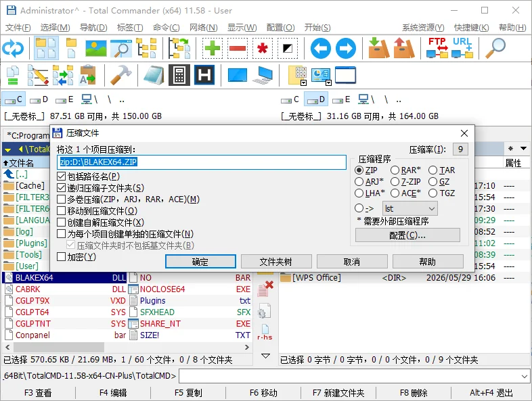Open packer settings via 配置(C)... button
This screenshot has height=401, width=532.
pyautogui.click(x=407, y=235)
